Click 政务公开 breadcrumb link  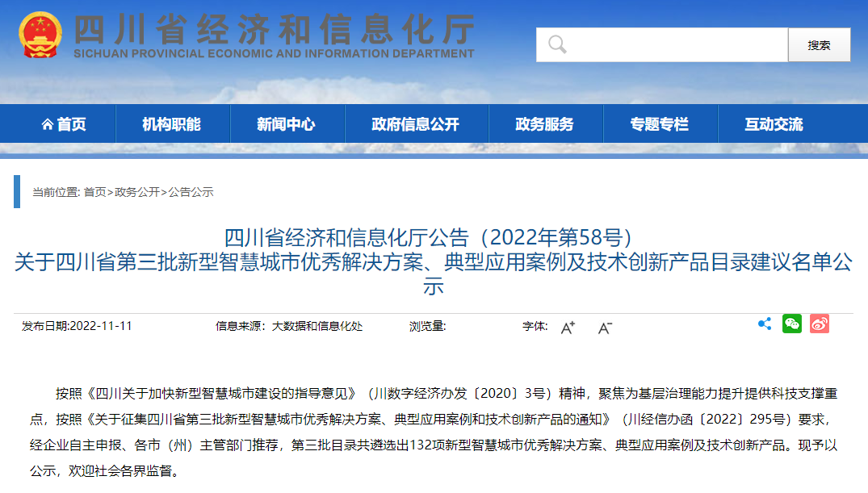click(x=136, y=192)
